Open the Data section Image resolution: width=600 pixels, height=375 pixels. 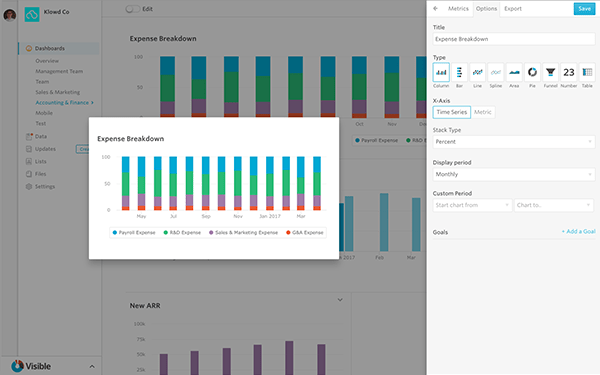(x=41, y=136)
